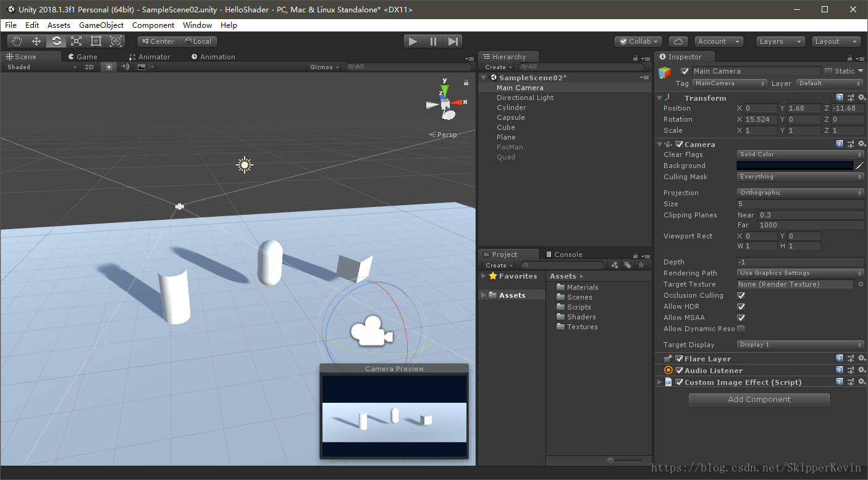Viewport: 868px width, 480px height.
Task: Switch to the Console tab
Action: (x=563, y=255)
